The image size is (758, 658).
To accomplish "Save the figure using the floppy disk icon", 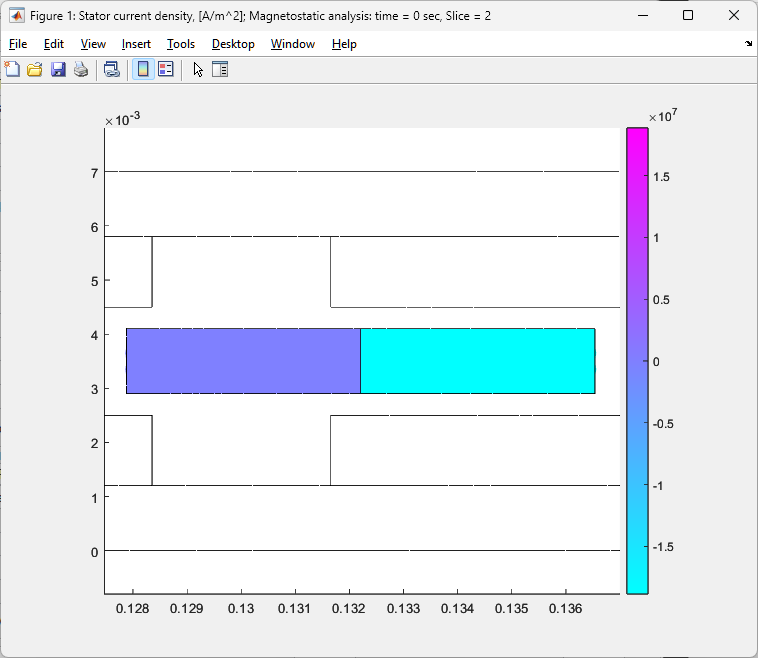I will pos(58,70).
